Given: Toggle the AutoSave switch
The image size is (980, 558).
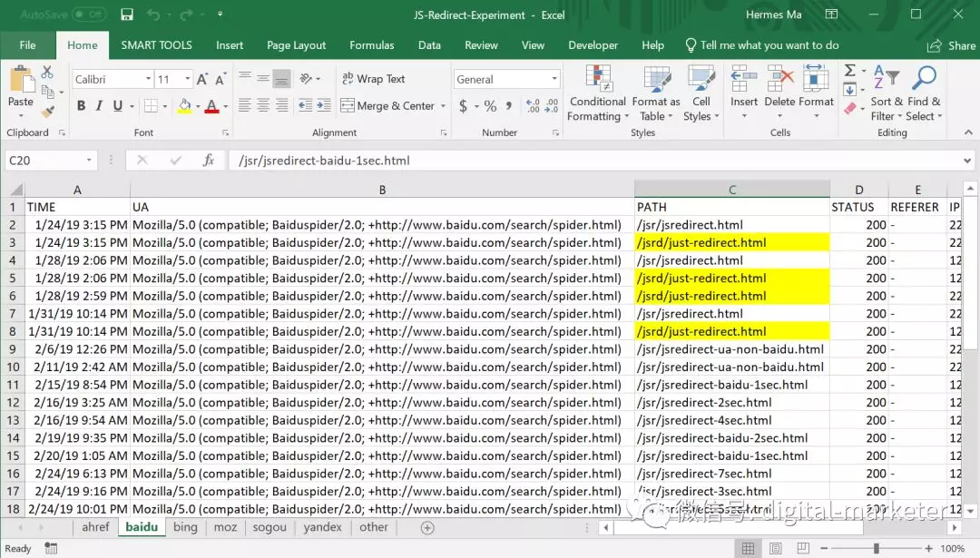Looking at the screenshot, I should pos(88,15).
